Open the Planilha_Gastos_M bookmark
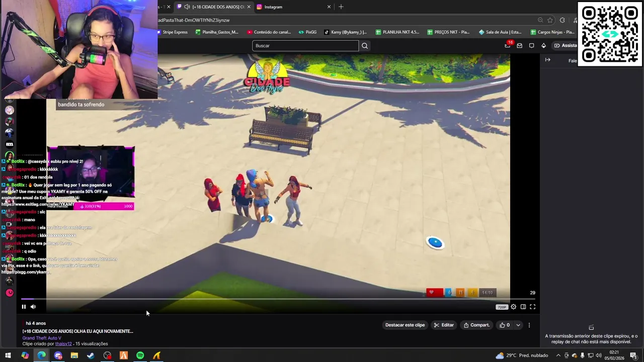This screenshot has width=644, height=362. [216, 32]
